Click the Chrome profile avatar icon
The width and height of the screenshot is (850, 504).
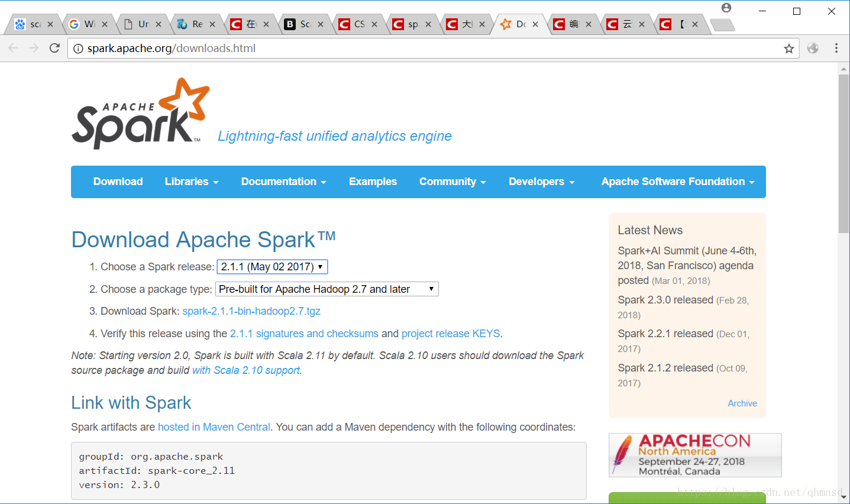click(x=726, y=8)
